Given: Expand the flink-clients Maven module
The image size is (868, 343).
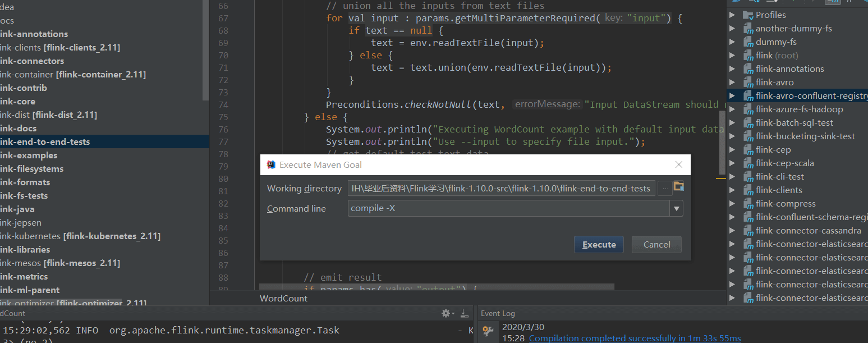Looking at the screenshot, I should point(732,190).
